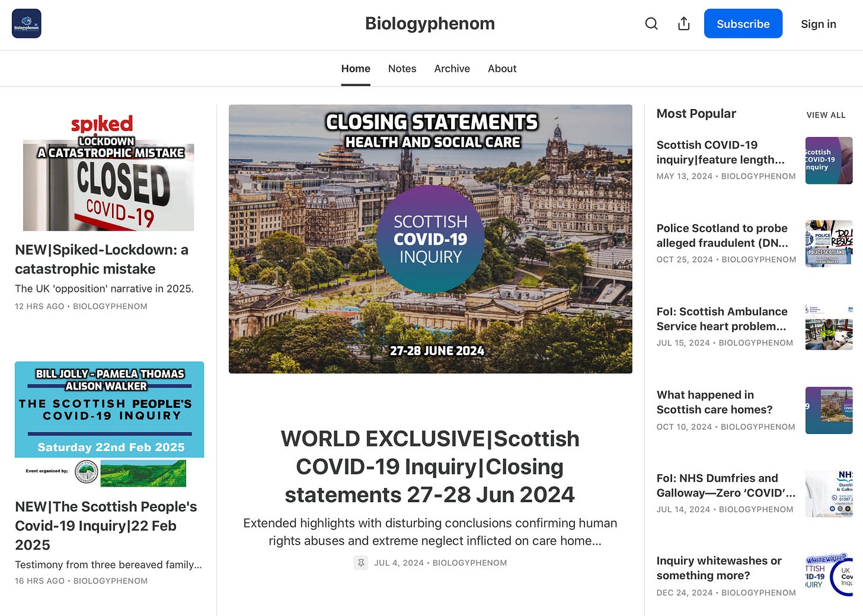Open the Scottish People's Covid-19 Inquiry thumbnail
The image size is (863, 616).
110,425
